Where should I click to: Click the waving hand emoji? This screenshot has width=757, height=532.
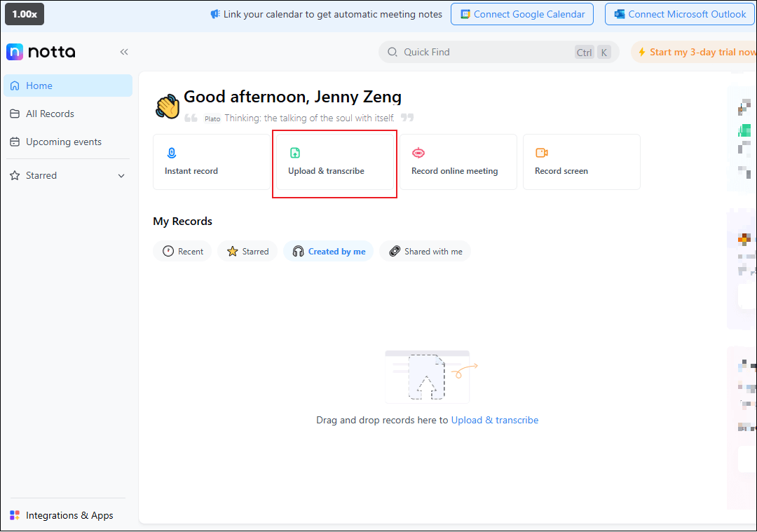point(168,107)
